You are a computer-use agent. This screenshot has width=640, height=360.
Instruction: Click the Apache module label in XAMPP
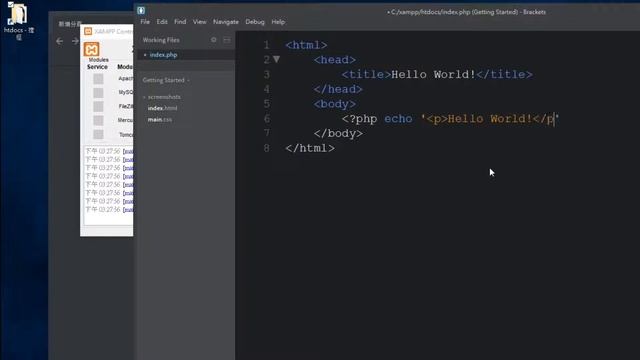click(125, 78)
